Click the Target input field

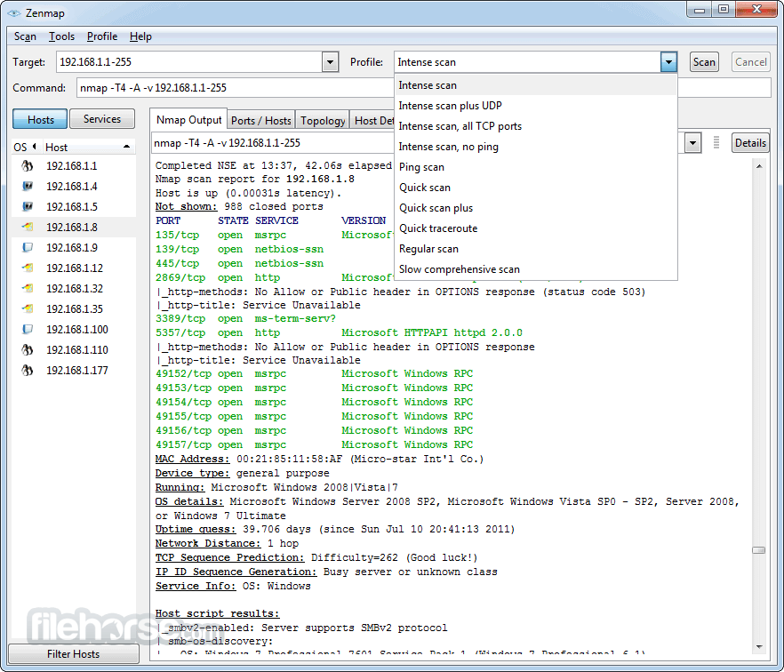click(x=189, y=62)
